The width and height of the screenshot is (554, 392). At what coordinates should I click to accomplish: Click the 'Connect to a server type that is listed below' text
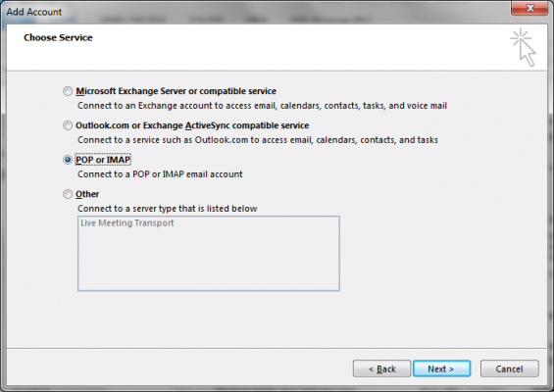click(x=167, y=209)
